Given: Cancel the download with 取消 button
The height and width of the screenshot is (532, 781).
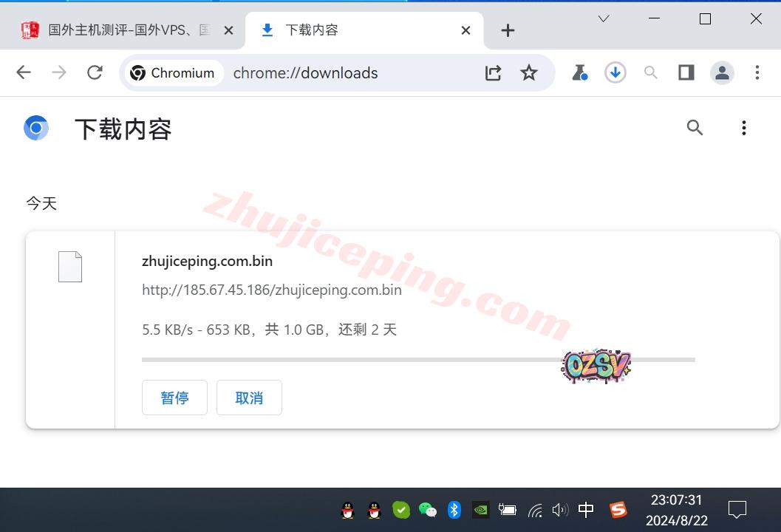Looking at the screenshot, I should pyautogui.click(x=249, y=398).
